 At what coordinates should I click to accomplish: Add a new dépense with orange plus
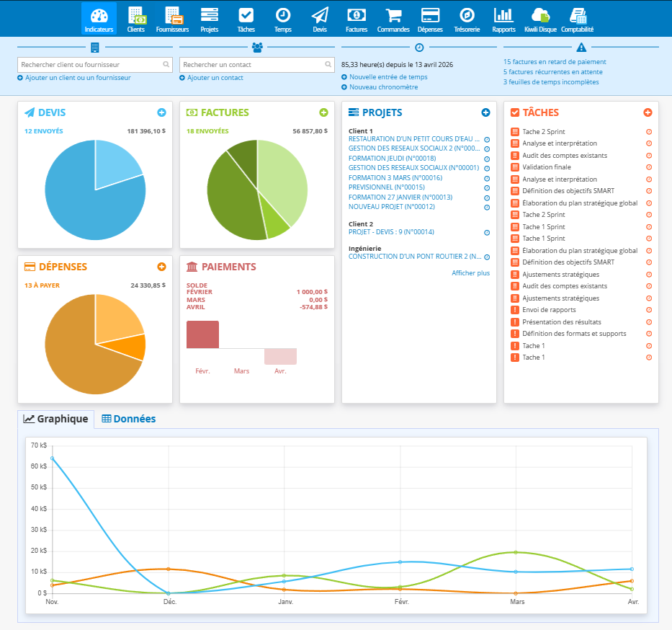161,267
